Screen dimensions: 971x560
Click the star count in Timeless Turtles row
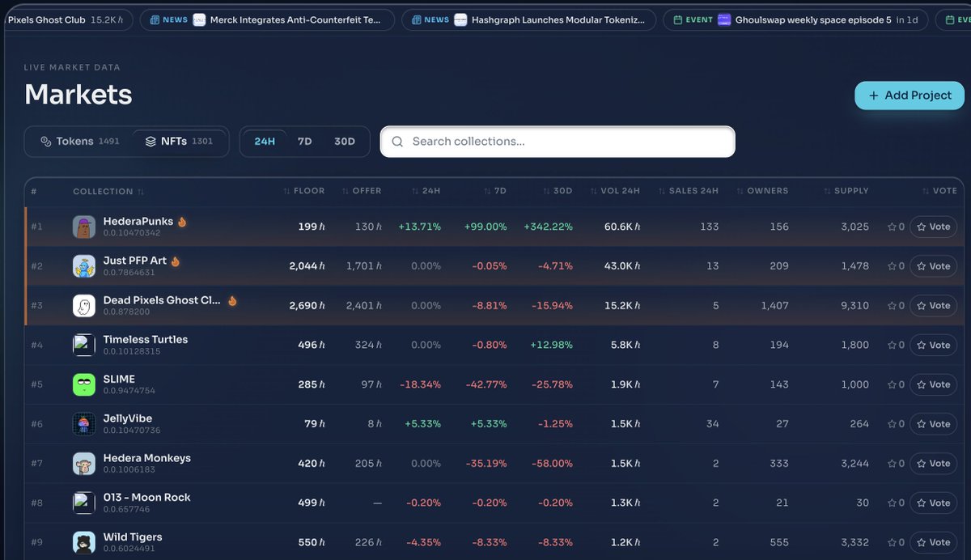896,345
